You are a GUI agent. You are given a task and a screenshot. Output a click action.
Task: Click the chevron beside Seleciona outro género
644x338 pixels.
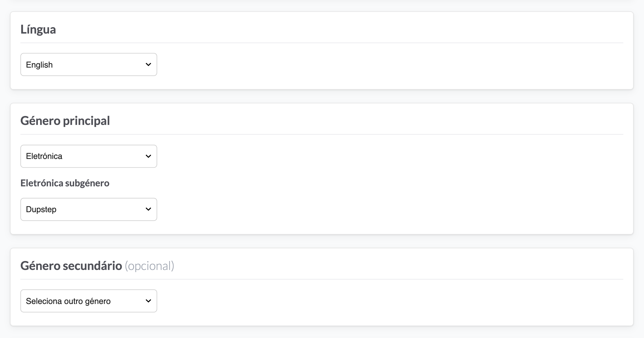(x=148, y=301)
